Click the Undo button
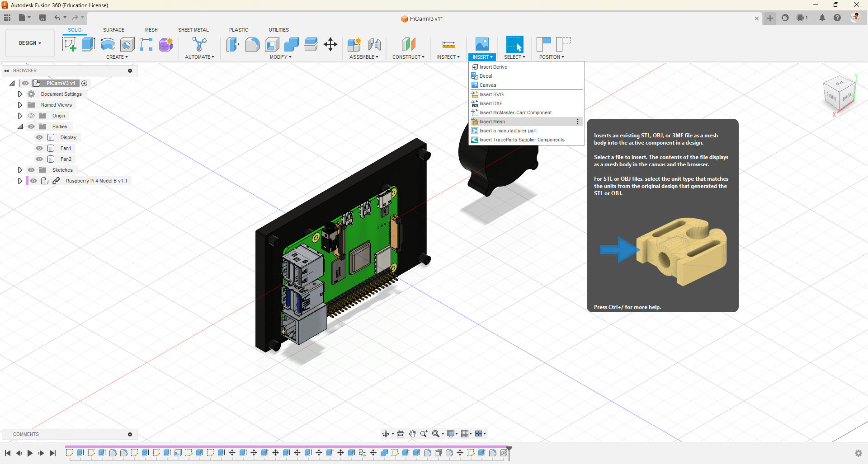 coord(57,18)
